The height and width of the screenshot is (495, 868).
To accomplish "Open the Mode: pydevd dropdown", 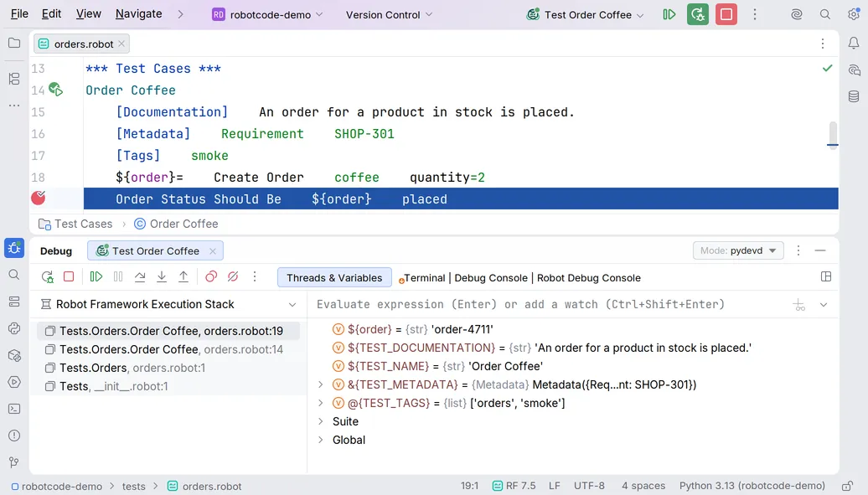I will click(738, 250).
